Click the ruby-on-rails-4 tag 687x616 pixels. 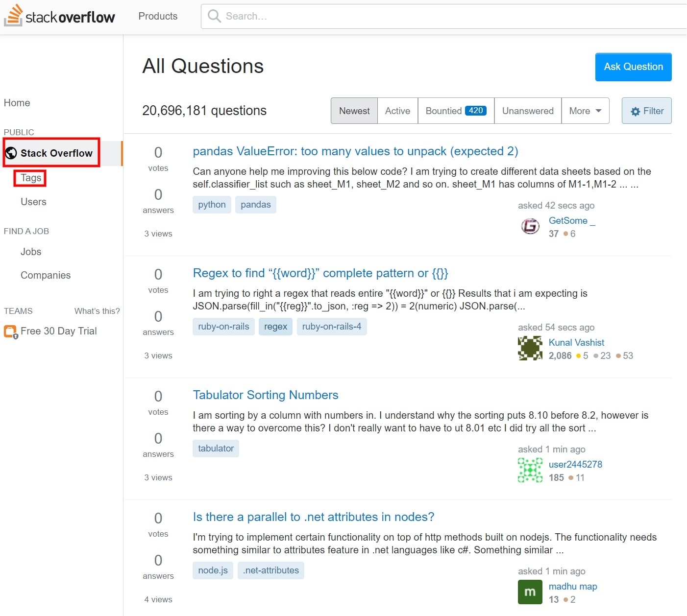(332, 327)
